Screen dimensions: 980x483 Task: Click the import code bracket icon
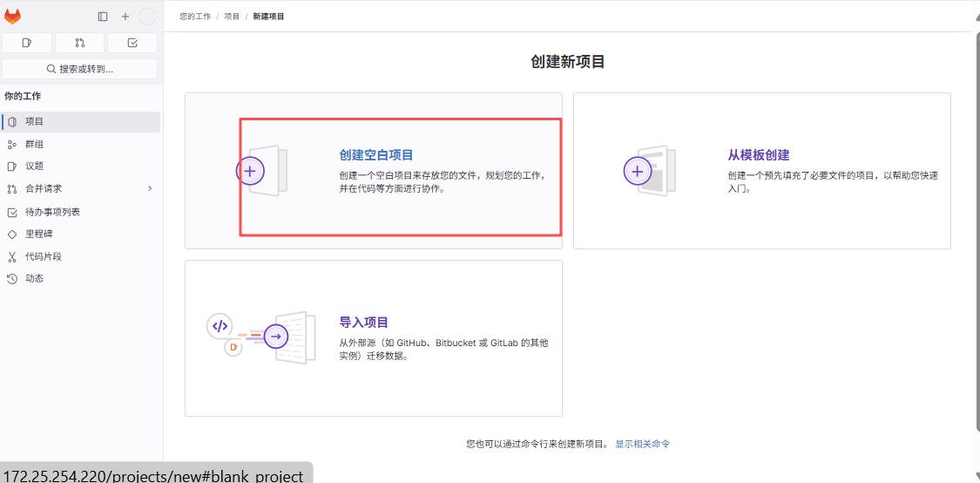click(x=220, y=326)
